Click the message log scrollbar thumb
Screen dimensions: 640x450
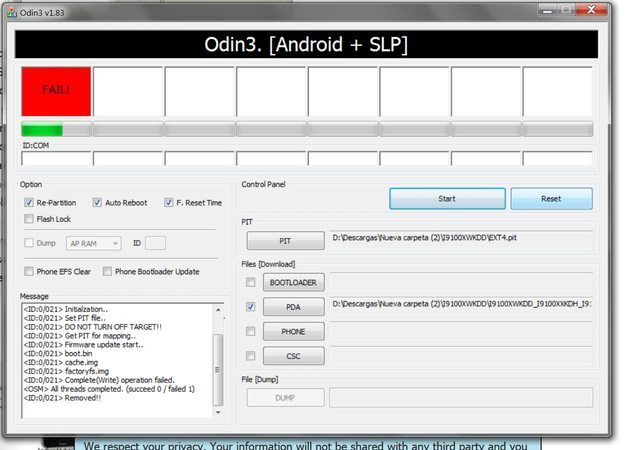[218, 370]
